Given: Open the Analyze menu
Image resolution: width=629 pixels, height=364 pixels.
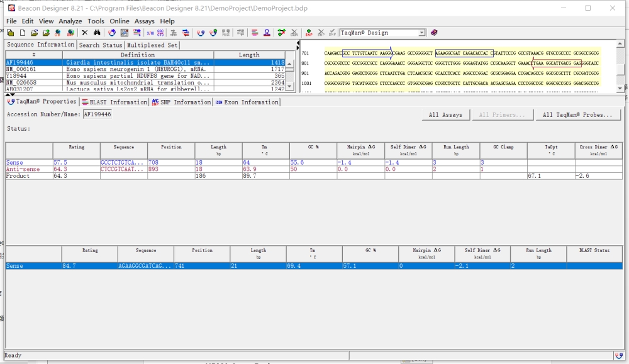Looking at the screenshot, I should tap(70, 21).
